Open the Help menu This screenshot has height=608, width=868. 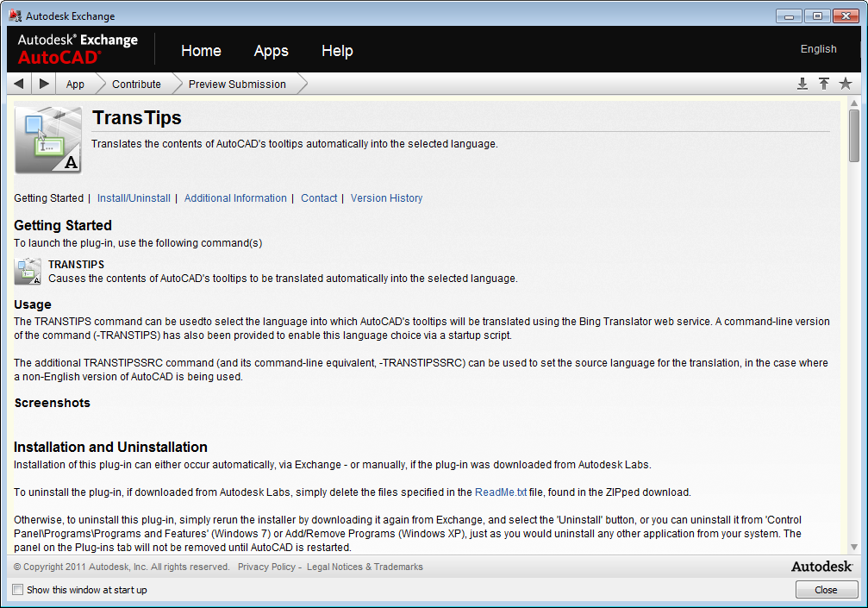click(337, 51)
